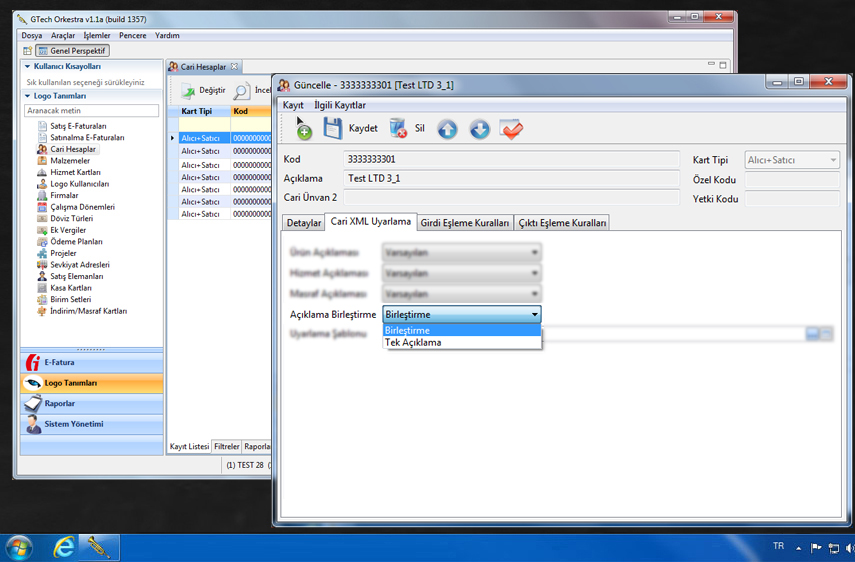Open the Masraf Açıklaması dropdown
The height and width of the screenshot is (562, 855).
pyautogui.click(x=462, y=294)
